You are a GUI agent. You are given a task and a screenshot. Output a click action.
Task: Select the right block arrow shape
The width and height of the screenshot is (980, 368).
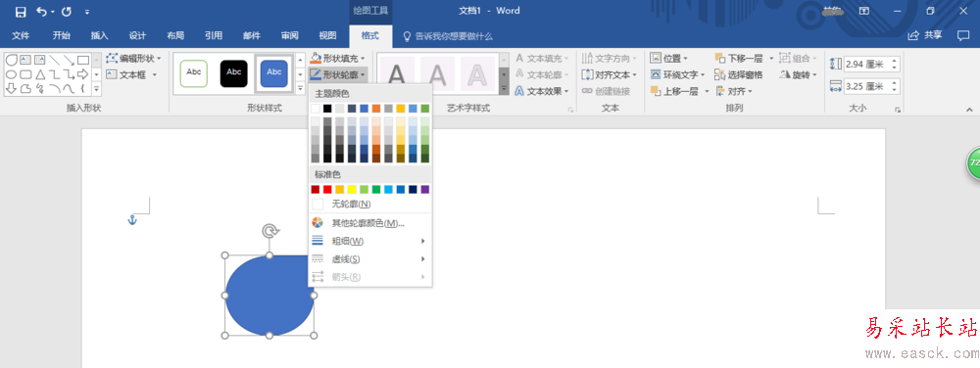click(83, 74)
